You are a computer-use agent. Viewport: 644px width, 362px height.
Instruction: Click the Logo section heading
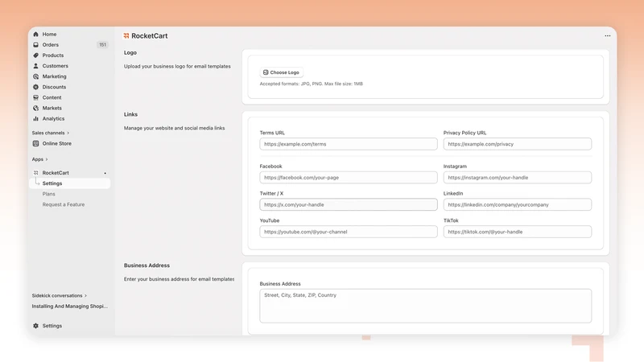(130, 52)
